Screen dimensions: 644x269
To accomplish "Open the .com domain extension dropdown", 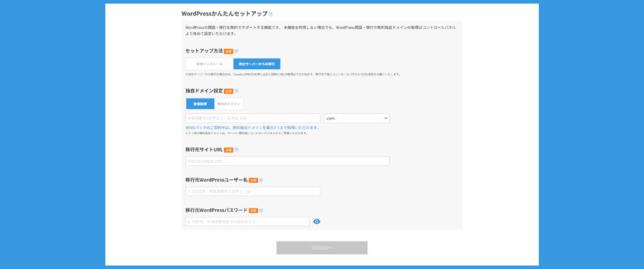I will click(x=357, y=118).
